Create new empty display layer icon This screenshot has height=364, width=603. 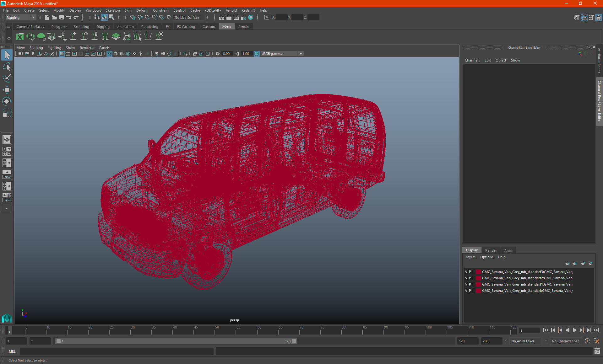[x=583, y=264]
